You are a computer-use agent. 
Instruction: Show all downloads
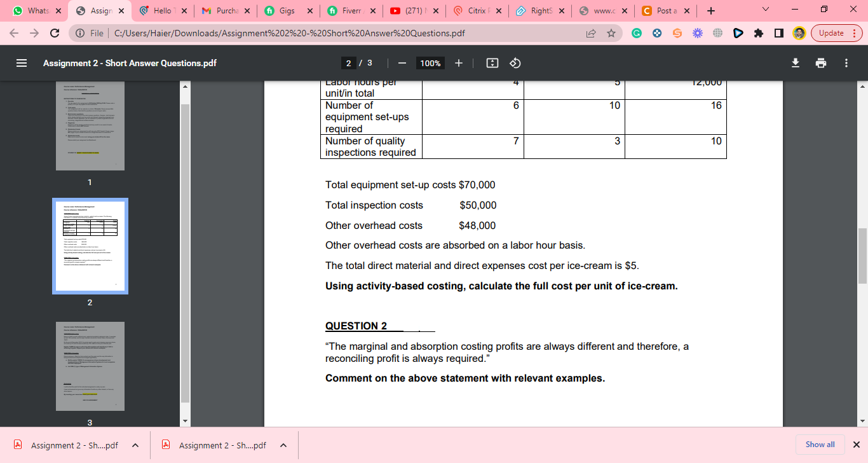pos(820,445)
